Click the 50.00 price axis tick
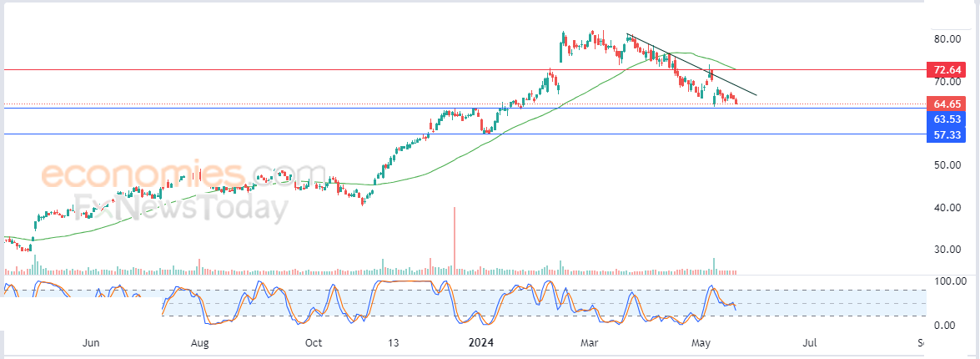The height and width of the screenshot is (359, 980). click(x=947, y=165)
